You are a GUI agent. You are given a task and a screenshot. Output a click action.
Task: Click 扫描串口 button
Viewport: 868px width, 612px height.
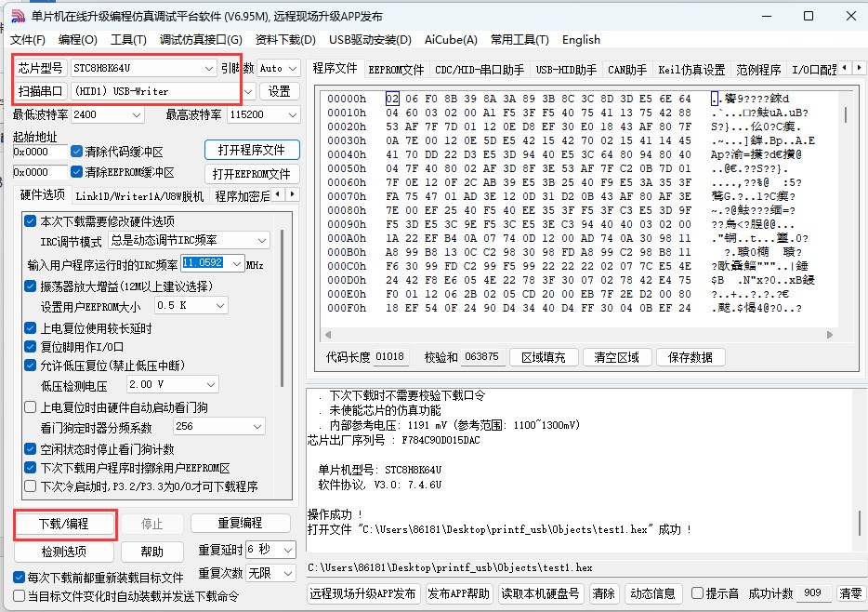[40, 91]
